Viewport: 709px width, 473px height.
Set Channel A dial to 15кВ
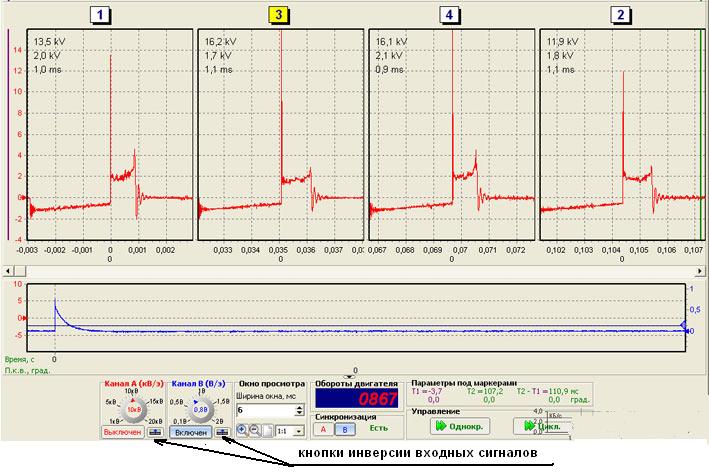tap(156, 402)
